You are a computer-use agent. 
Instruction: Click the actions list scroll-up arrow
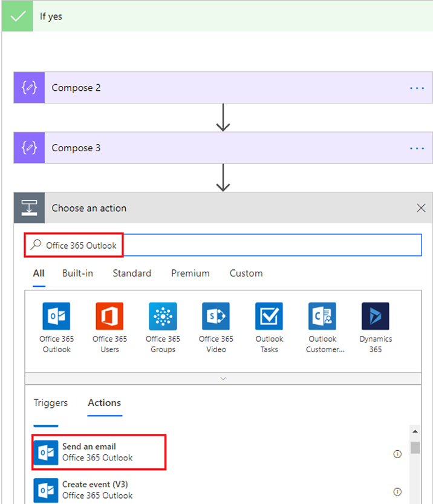pyautogui.click(x=415, y=431)
